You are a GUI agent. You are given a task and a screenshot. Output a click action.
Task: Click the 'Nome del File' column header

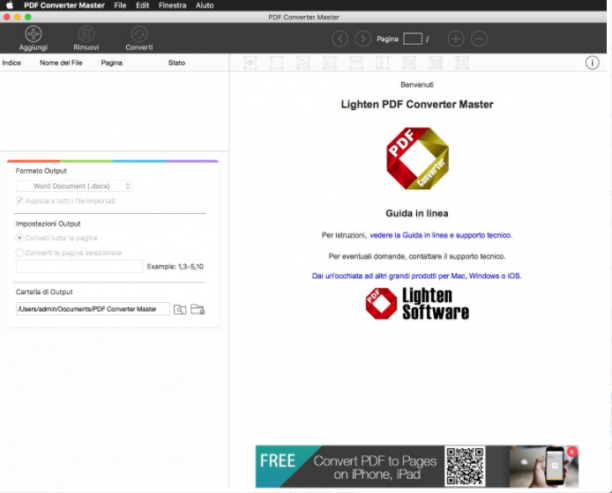[x=61, y=62]
